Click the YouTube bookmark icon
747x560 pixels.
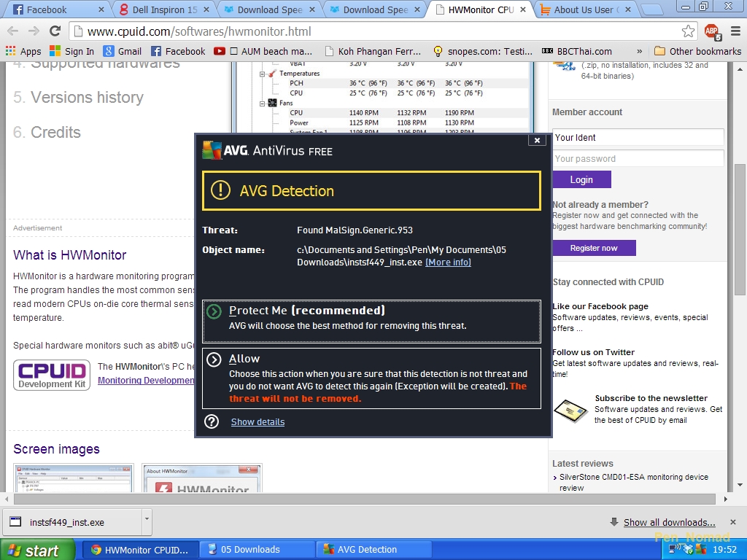point(219,52)
